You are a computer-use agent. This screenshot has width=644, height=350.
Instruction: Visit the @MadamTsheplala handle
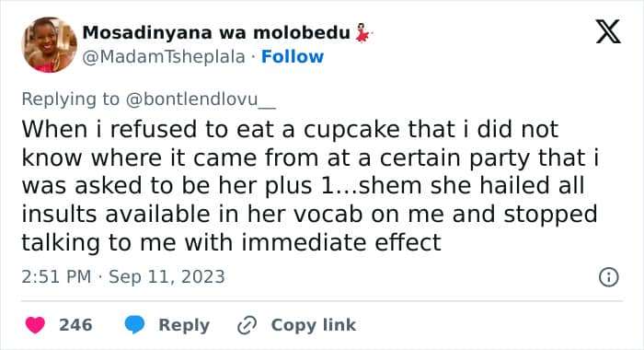pyautogui.click(x=164, y=57)
